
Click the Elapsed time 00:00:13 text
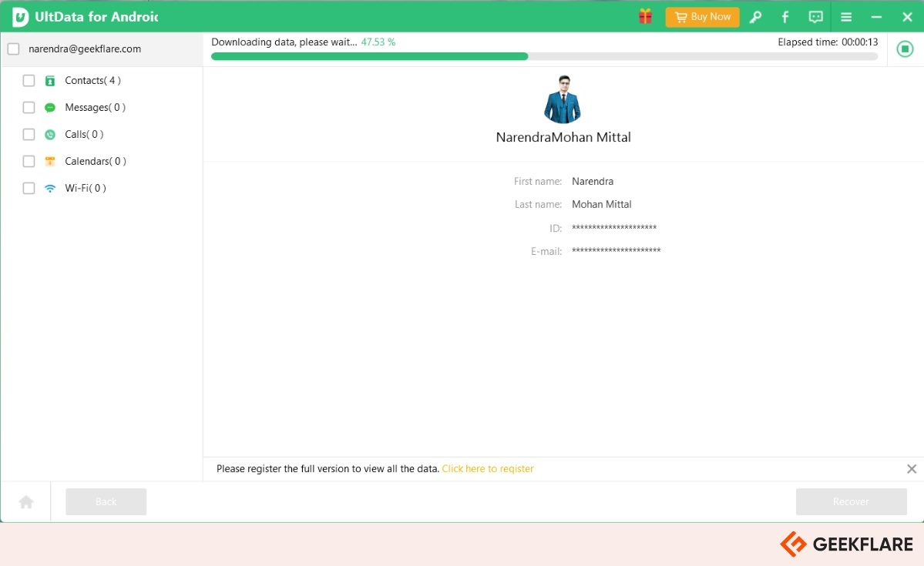click(828, 42)
